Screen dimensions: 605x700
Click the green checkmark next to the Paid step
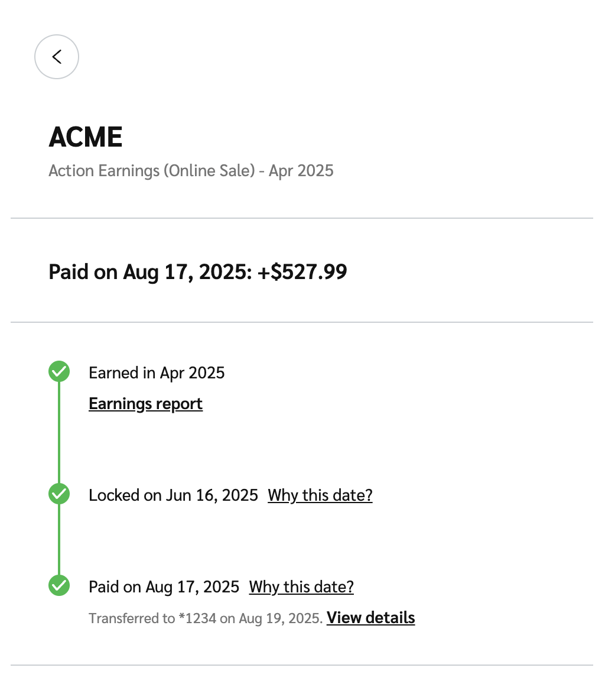(x=59, y=585)
